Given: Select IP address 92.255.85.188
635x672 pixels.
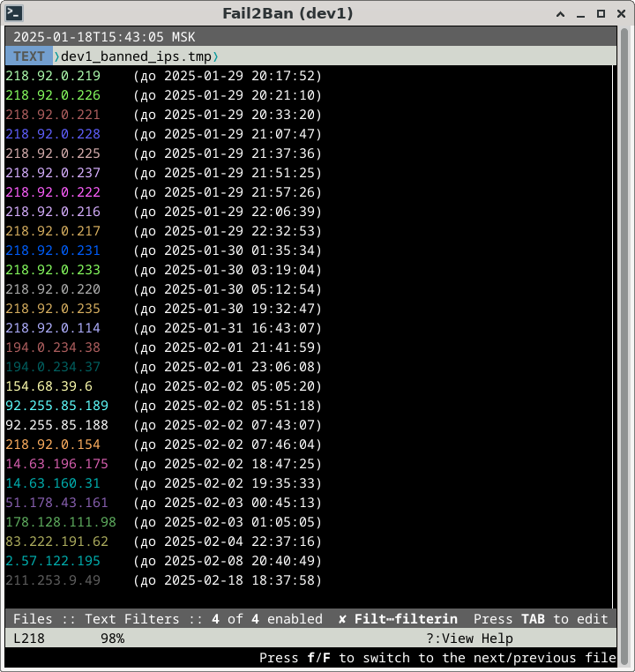Looking at the screenshot, I should click(x=56, y=425).
